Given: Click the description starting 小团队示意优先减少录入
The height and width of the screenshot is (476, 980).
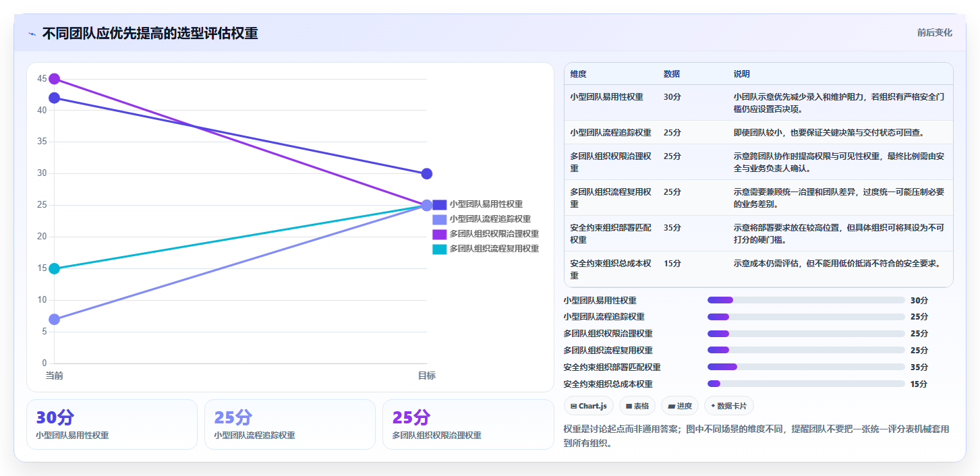Looking at the screenshot, I should pyautogui.click(x=839, y=102).
